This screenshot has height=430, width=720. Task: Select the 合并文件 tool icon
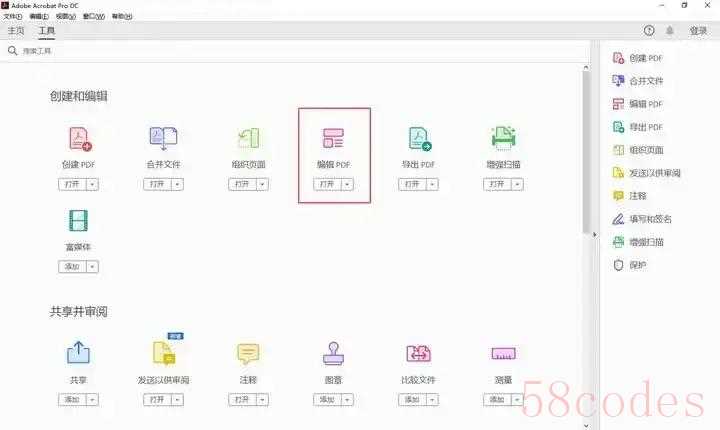pyautogui.click(x=163, y=138)
